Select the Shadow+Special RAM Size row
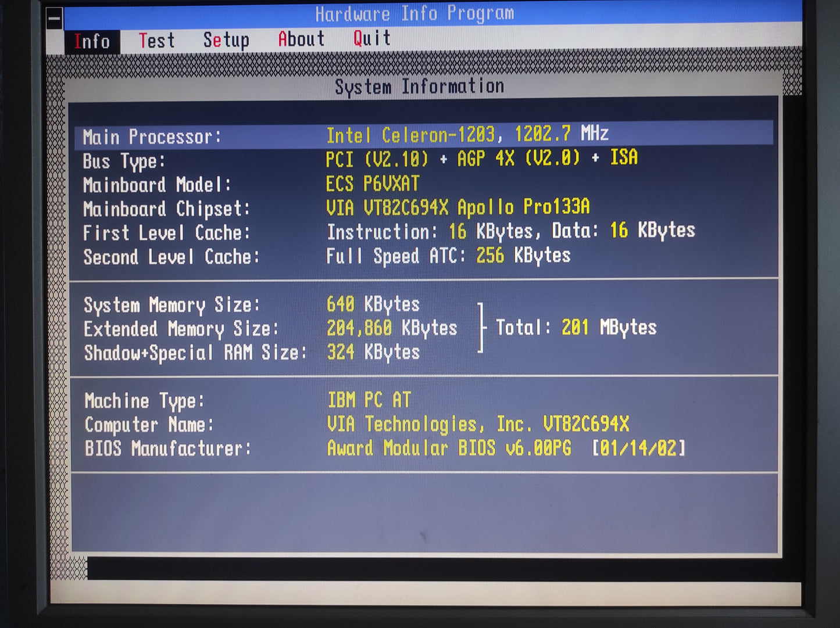840x628 pixels. (252, 353)
